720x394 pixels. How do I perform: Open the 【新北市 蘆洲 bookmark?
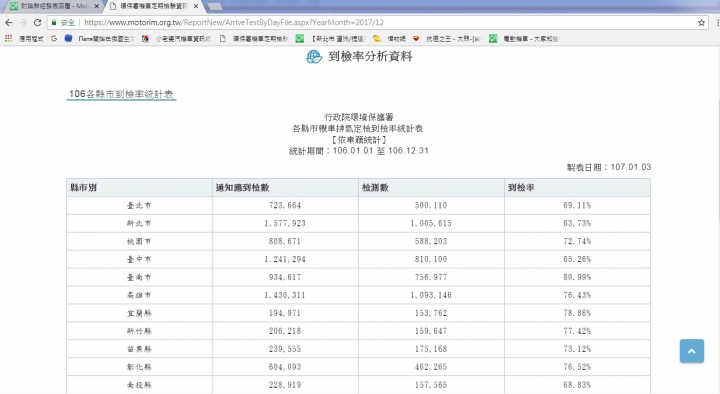point(330,39)
